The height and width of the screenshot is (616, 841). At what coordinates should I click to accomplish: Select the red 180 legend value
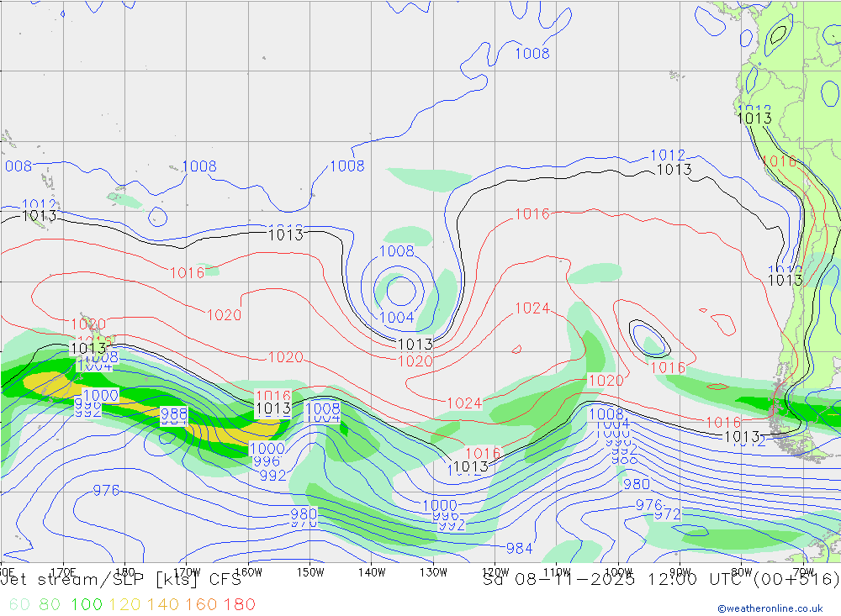click(239, 605)
